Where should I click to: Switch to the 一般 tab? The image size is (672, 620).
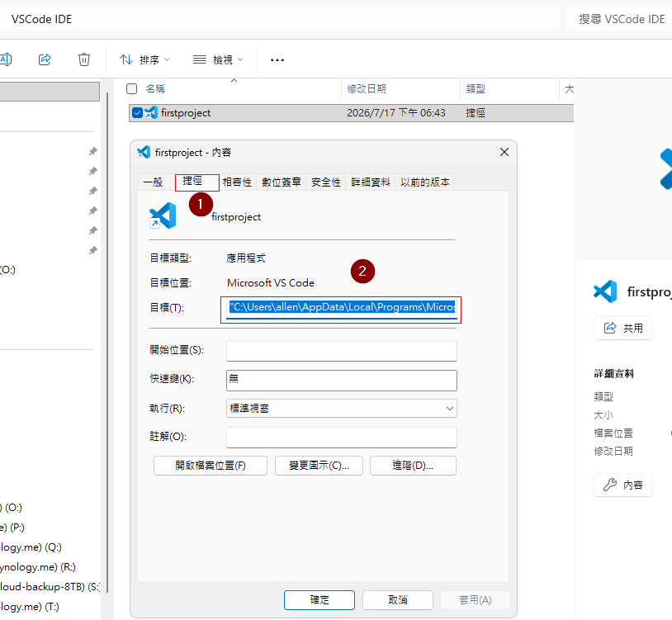(153, 182)
